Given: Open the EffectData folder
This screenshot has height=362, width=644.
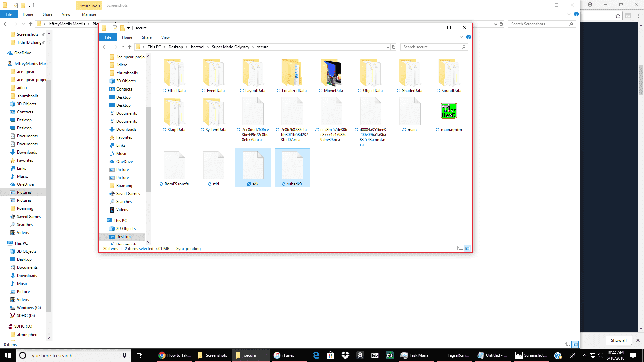Looking at the screenshot, I should [174, 76].
